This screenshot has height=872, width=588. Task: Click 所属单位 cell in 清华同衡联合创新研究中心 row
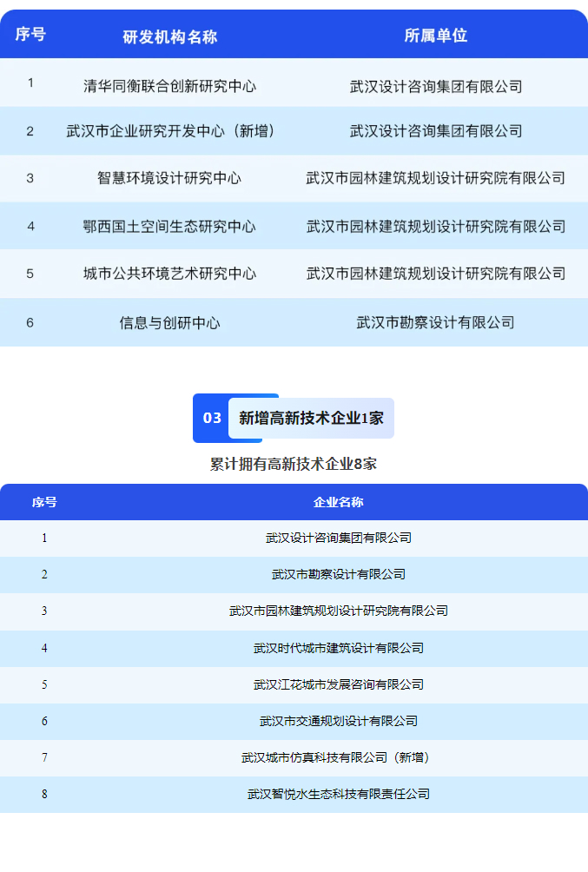[x=436, y=86]
